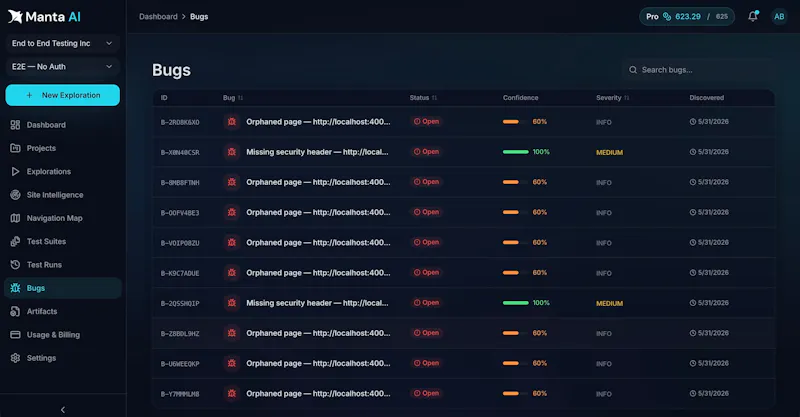800x417 pixels.
Task: Open the Test Runs history icon
Action: pos(15,264)
